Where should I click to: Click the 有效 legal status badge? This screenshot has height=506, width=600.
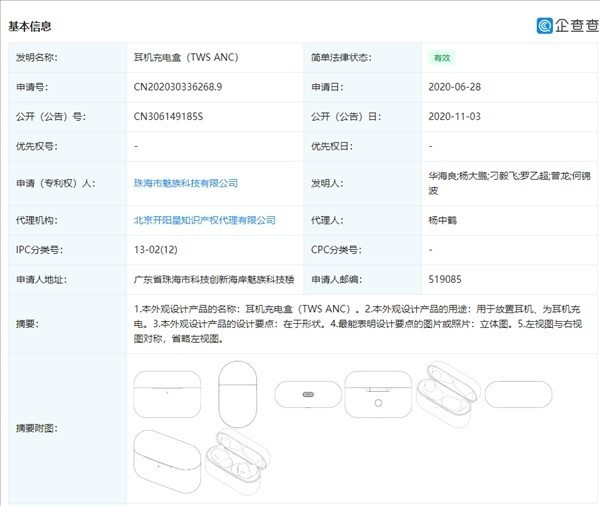[442, 58]
